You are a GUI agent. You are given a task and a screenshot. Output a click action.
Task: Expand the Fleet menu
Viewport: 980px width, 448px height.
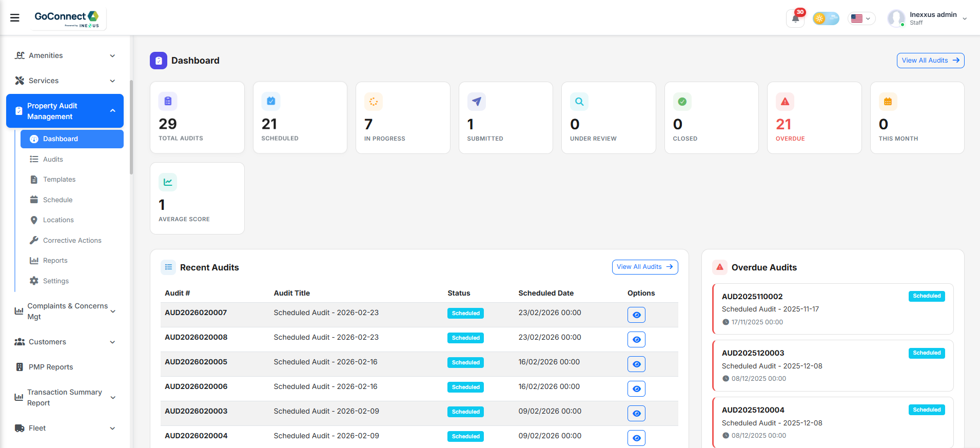point(65,428)
